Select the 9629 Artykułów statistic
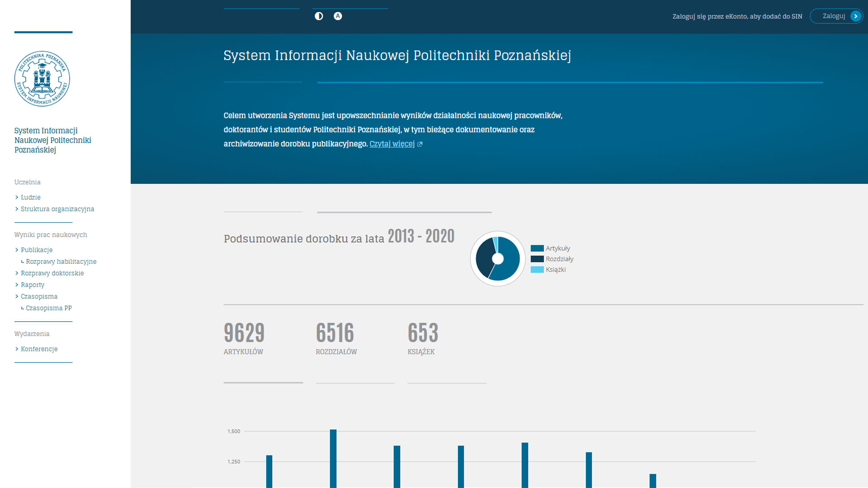Viewport: 868px width, 488px height. 244,338
